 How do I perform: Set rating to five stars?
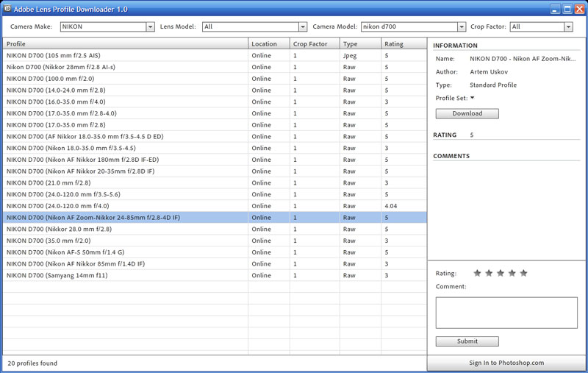point(523,273)
